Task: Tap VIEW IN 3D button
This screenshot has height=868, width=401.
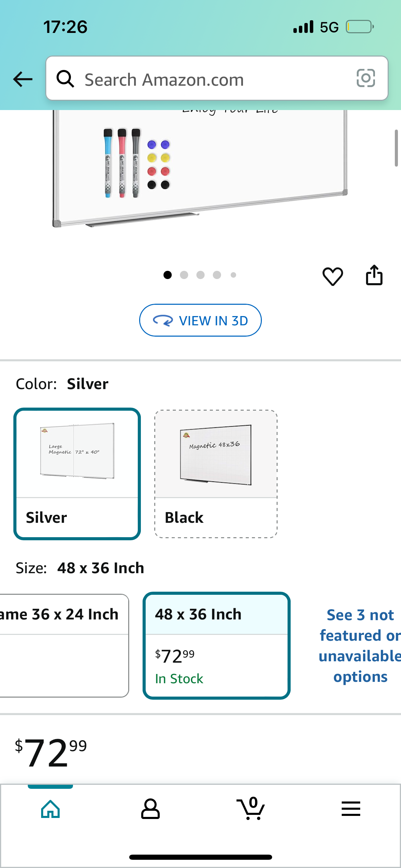Action: (200, 320)
